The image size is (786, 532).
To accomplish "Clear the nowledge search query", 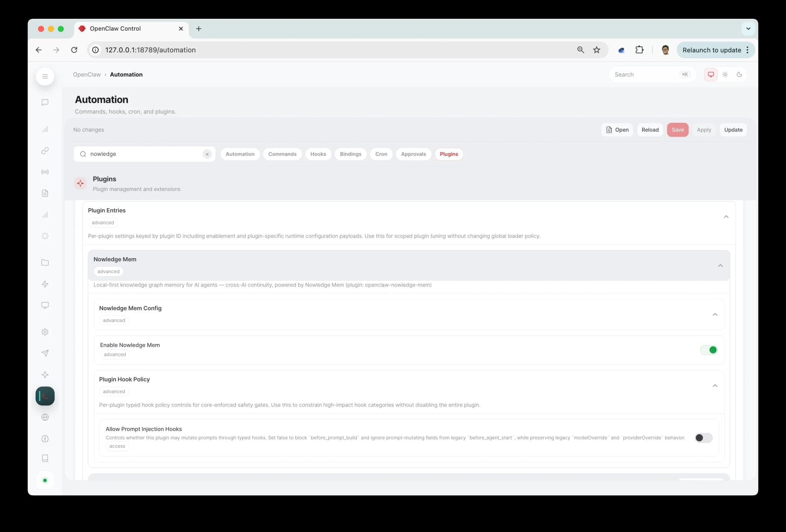I will [x=207, y=154].
